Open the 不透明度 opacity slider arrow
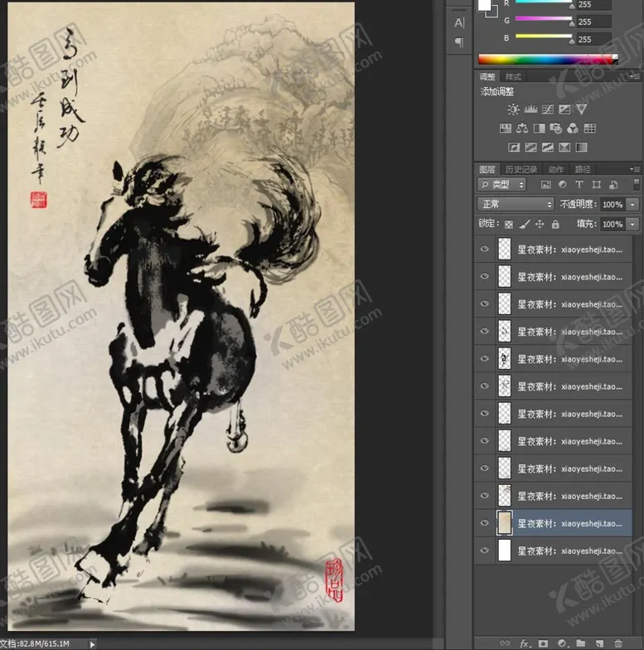 (632, 204)
